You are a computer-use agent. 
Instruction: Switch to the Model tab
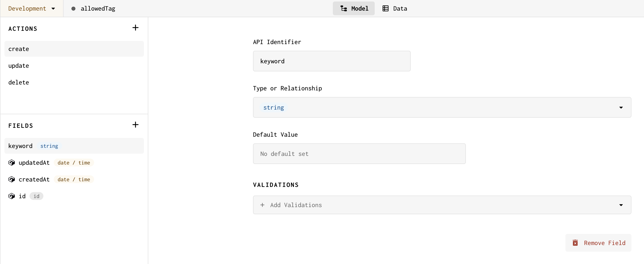[359, 8]
